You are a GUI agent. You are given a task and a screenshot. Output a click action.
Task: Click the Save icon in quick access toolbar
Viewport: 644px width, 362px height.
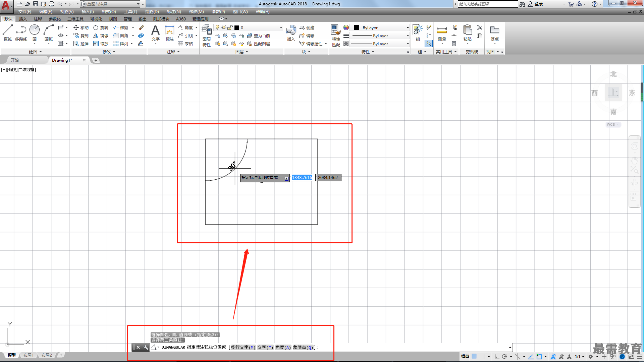point(36,4)
